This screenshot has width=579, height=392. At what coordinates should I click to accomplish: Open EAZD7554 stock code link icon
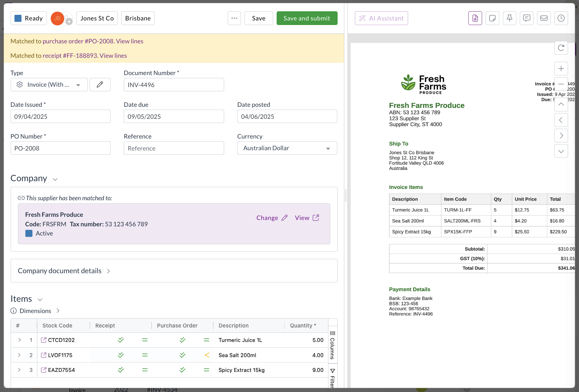[44, 370]
